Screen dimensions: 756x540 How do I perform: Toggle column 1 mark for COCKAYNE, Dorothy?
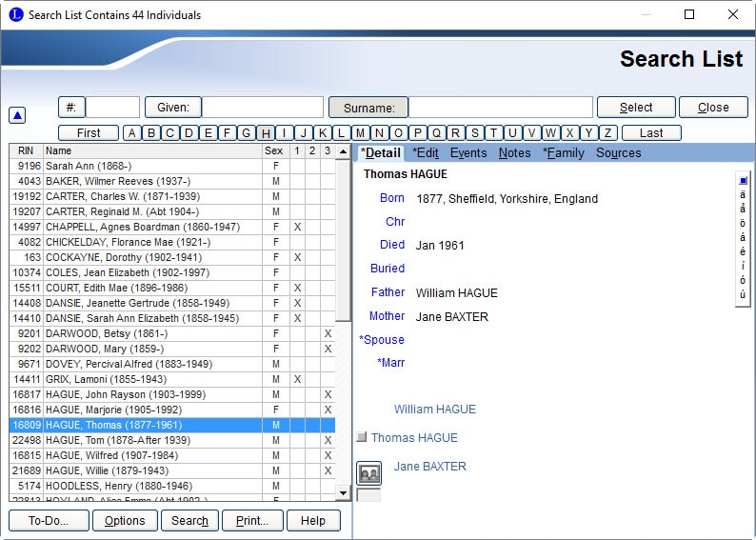(297, 257)
